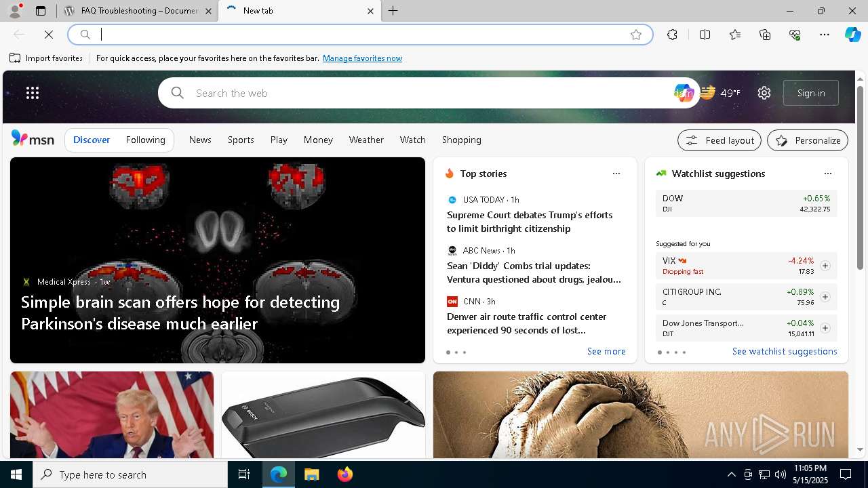
Task: Stop page loading with the X button
Action: pos(49,35)
